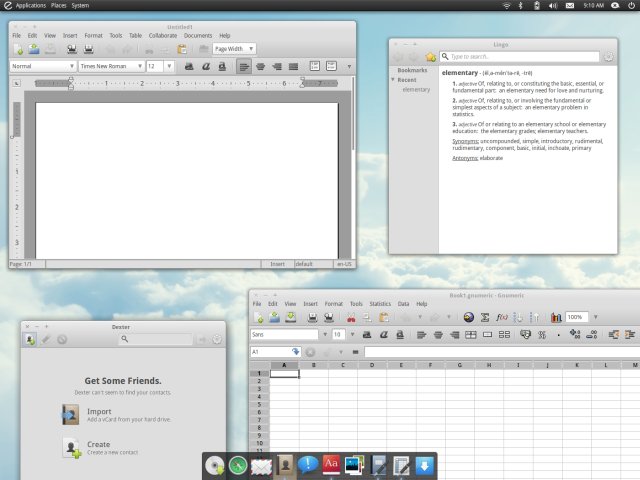Click Import to add a vCard
The image size is (640, 480).
click(99, 411)
